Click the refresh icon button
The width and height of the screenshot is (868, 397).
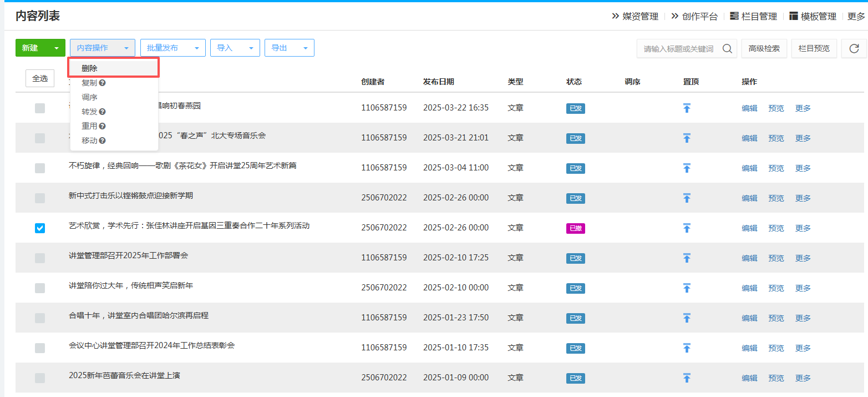[x=854, y=48]
